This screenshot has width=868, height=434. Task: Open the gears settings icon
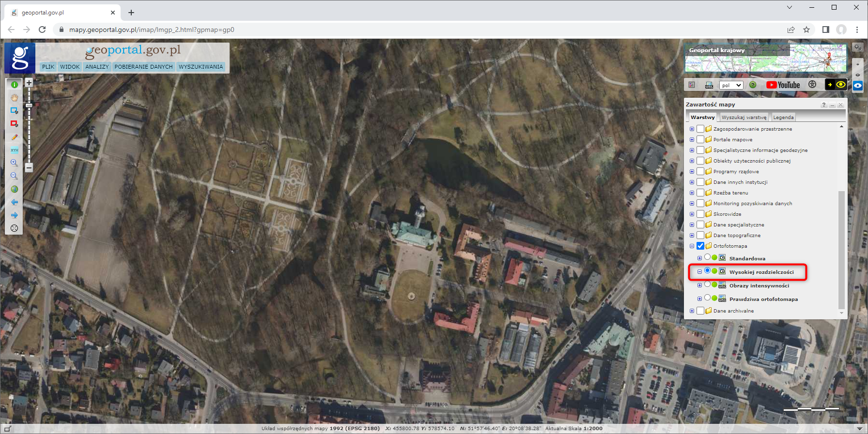coord(858,47)
